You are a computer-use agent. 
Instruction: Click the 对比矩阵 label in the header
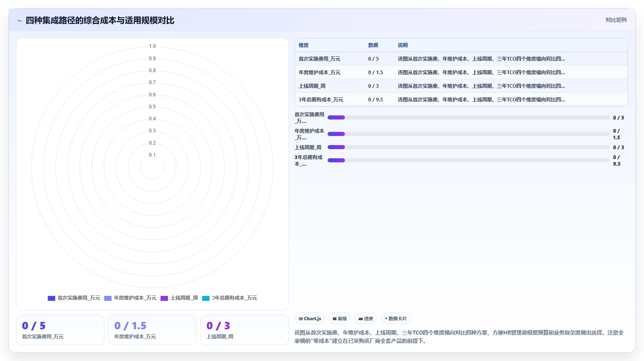point(616,20)
